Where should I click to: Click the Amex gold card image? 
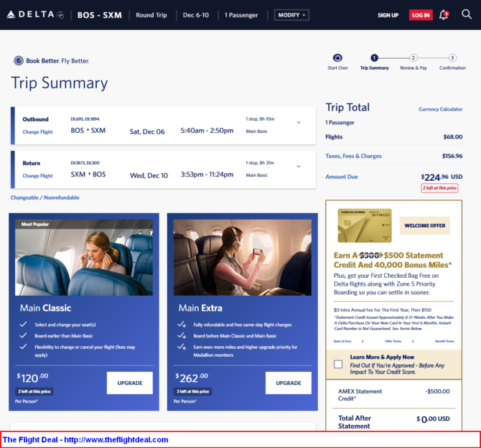click(x=365, y=225)
